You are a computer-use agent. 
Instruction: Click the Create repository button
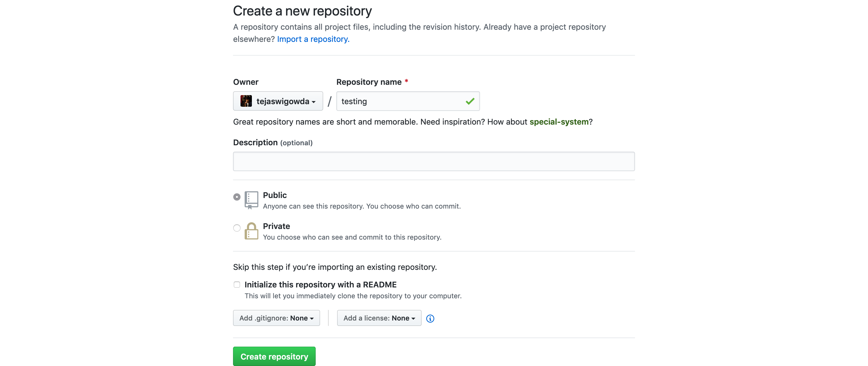coord(274,356)
